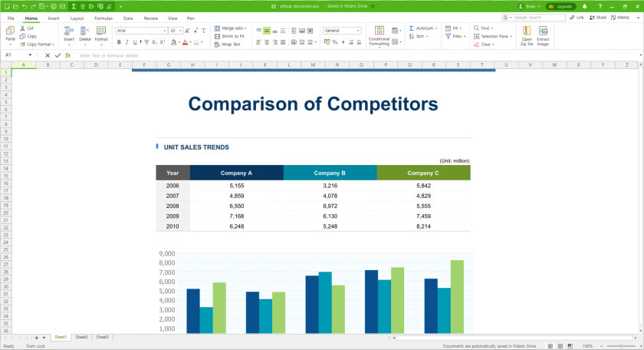644x350 pixels.
Task: Click the notification bell icon
Action: pyautogui.click(x=584, y=7)
